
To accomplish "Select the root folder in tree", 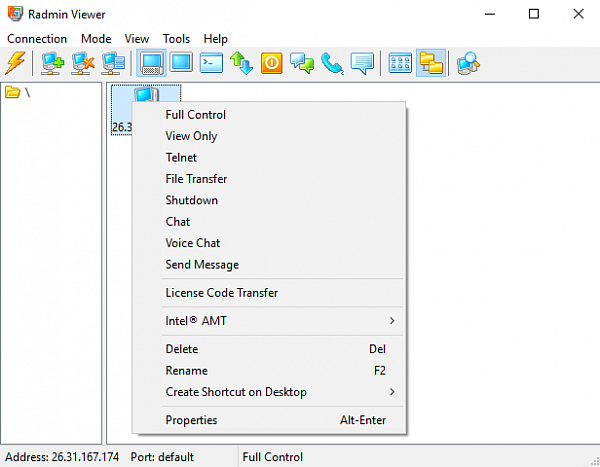I will (18, 93).
